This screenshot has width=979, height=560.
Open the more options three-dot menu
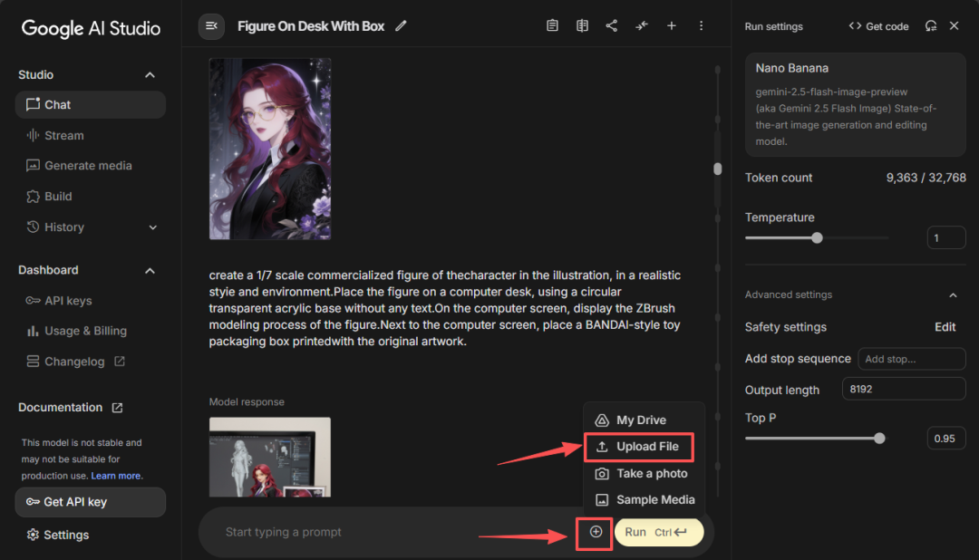tap(701, 25)
